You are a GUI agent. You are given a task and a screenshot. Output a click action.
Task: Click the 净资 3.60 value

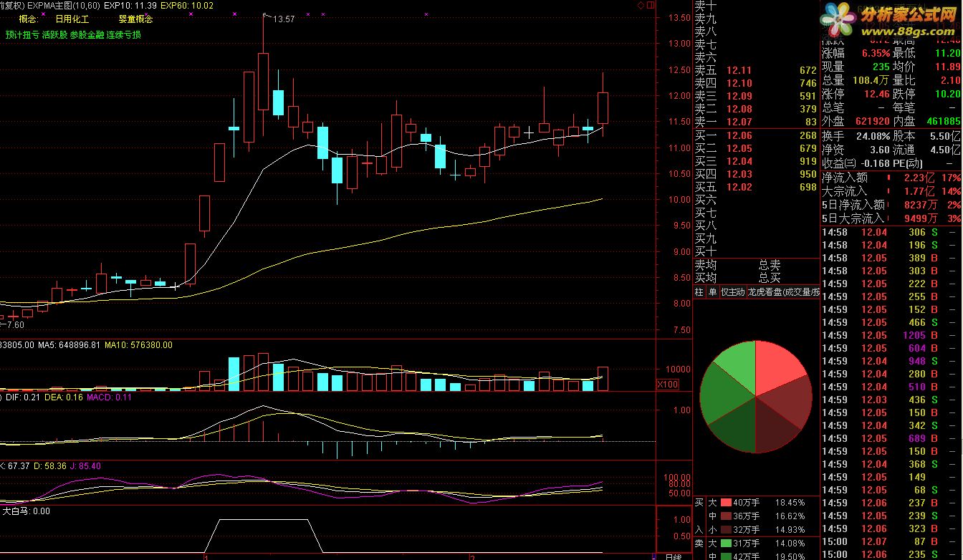pyautogui.click(x=879, y=150)
